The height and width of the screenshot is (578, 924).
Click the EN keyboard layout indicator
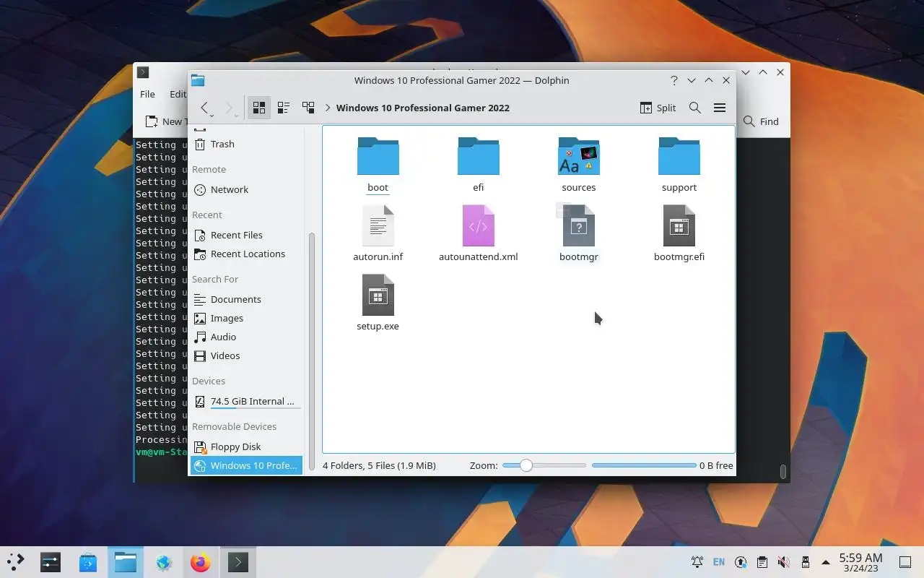click(719, 562)
